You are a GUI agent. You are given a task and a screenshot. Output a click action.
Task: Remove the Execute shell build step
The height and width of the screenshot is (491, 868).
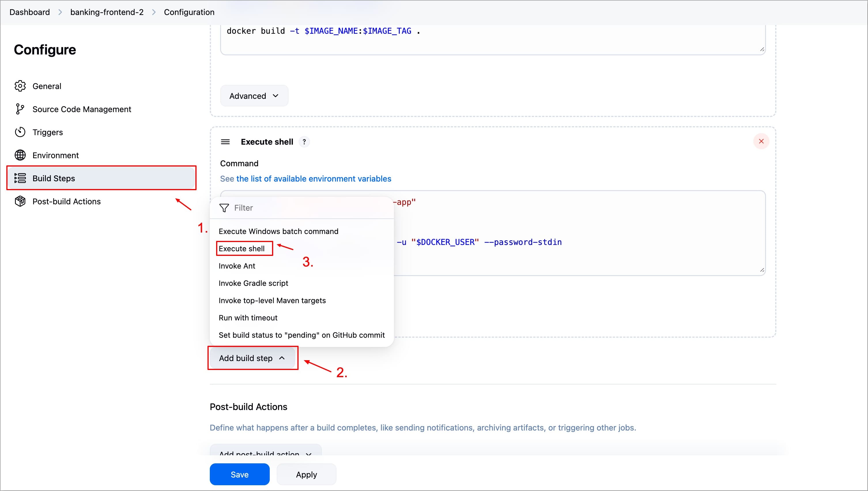pos(761,141)
